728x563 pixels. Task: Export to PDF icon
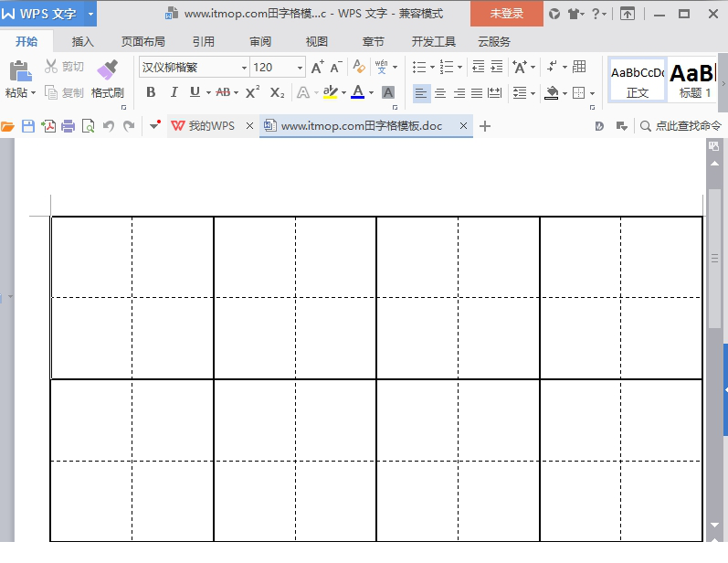48,126
